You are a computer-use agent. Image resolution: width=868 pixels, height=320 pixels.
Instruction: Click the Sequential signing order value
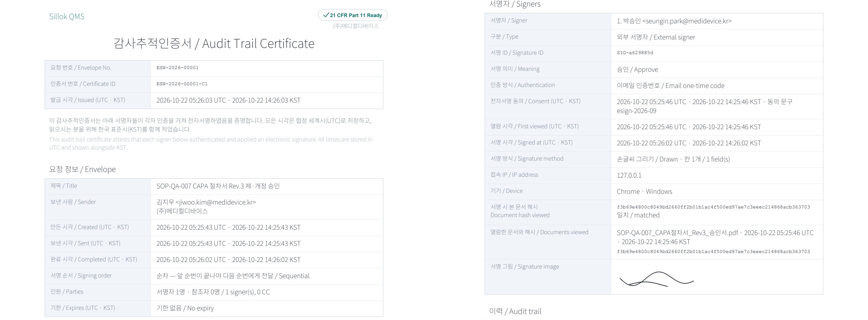(232, 276)
